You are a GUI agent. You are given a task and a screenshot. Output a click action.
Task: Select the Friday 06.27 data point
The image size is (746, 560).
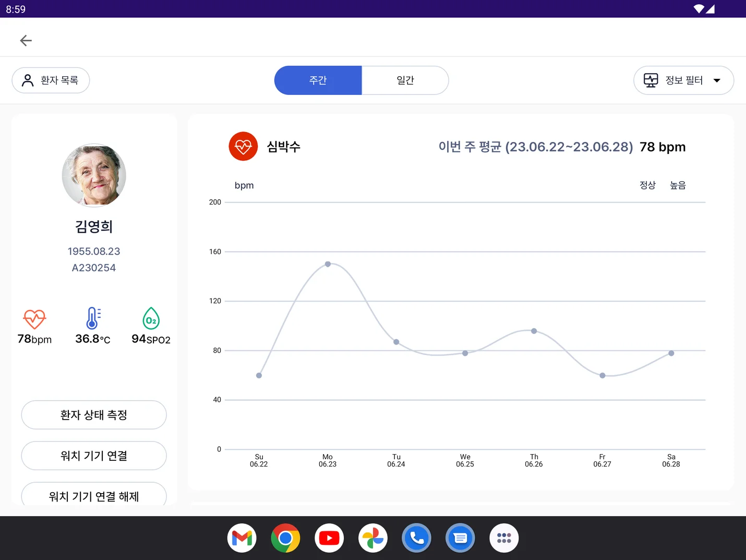[x=603, y=375]
